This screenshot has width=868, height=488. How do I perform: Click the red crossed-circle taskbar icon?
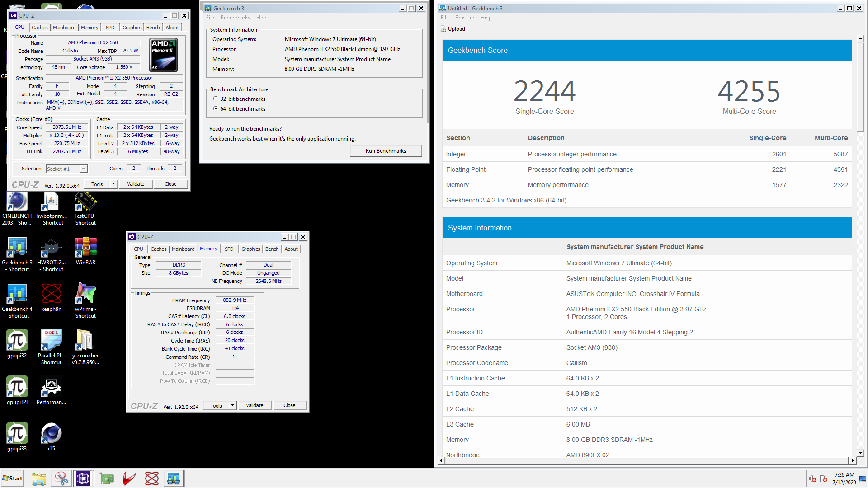(152, 479)
